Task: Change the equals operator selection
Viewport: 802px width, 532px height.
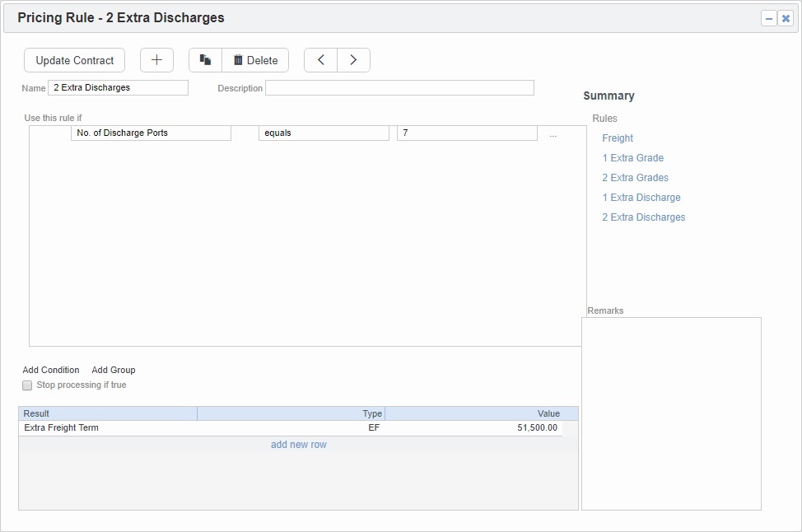Action: coord(324,133)
